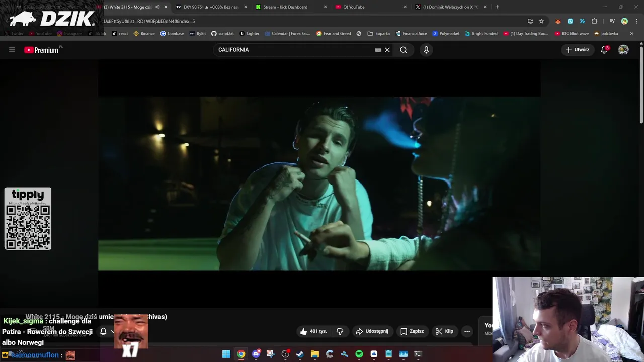Switch to the DXY 98.761 tab
Image resolution: width=644 pixels, height=362 pixels.
pos(209,7)
